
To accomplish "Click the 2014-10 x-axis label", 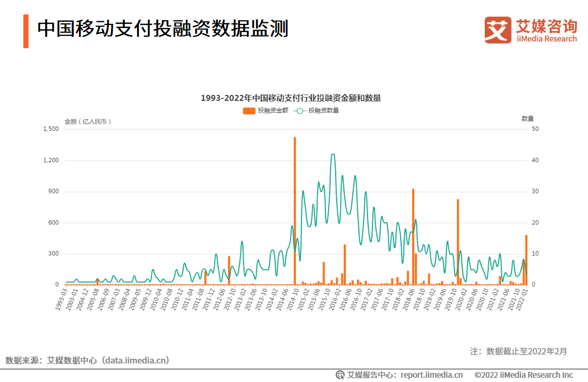I will [293, 299].
